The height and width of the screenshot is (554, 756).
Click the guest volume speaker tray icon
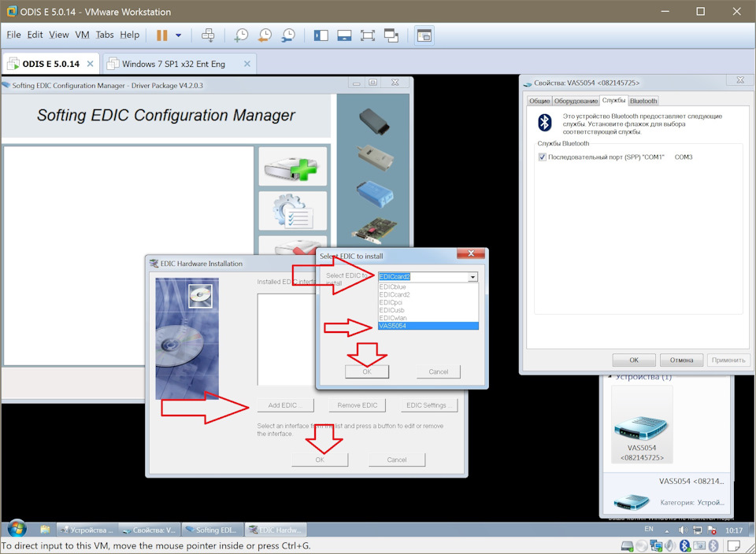(683, 530)
